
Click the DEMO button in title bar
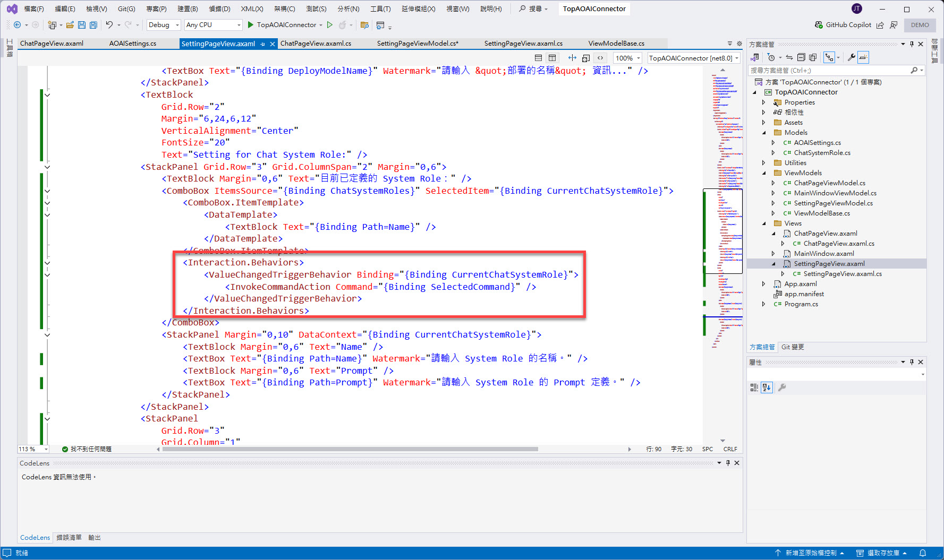coord(920,25)
